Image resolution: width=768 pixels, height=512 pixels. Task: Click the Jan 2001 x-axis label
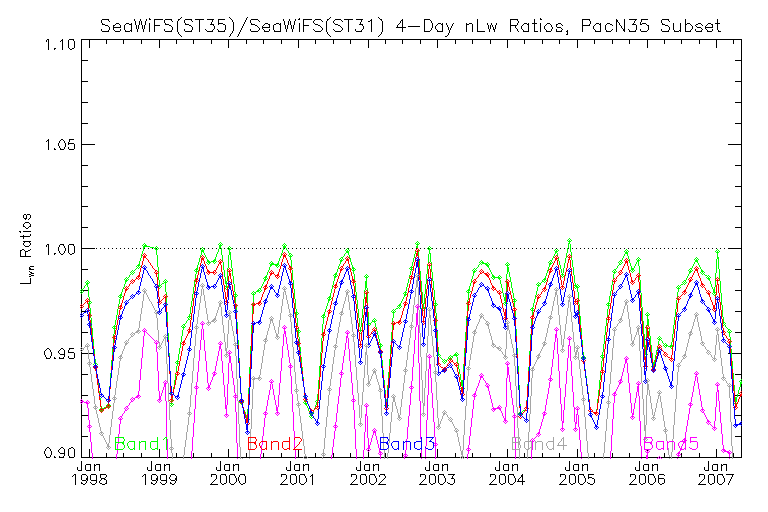[x=298, y=472]
